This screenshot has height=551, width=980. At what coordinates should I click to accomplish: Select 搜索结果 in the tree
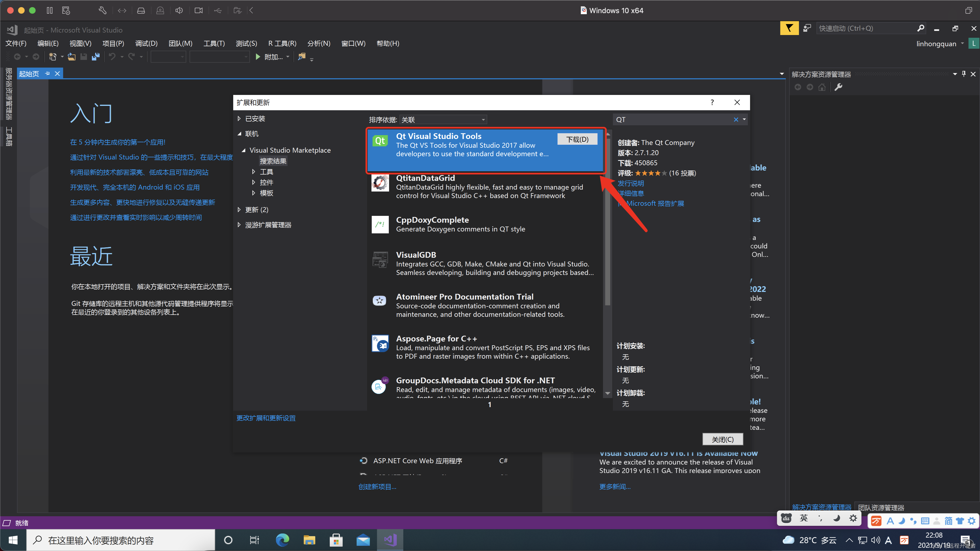coord(273,161)
